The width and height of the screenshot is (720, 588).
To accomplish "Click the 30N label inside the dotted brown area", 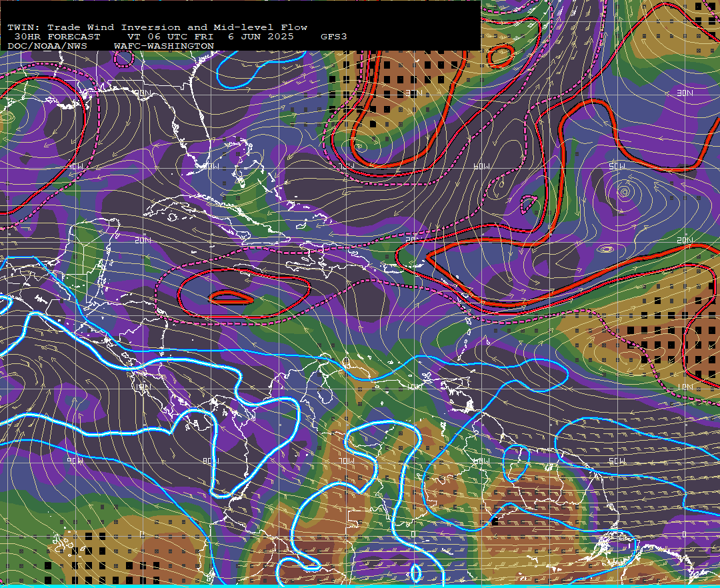I will [413, 93].
